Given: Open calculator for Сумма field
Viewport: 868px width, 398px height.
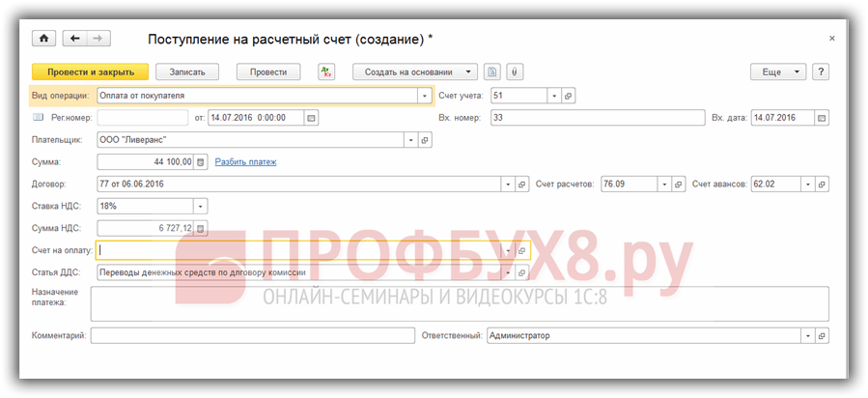Looking at the screenshot, I should pos(201,162).
